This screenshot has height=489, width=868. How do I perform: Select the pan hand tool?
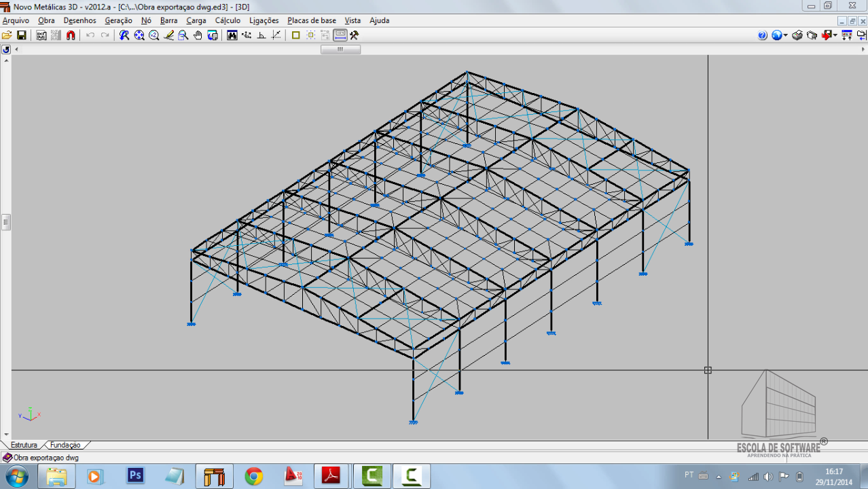click(x=198, y=35)
